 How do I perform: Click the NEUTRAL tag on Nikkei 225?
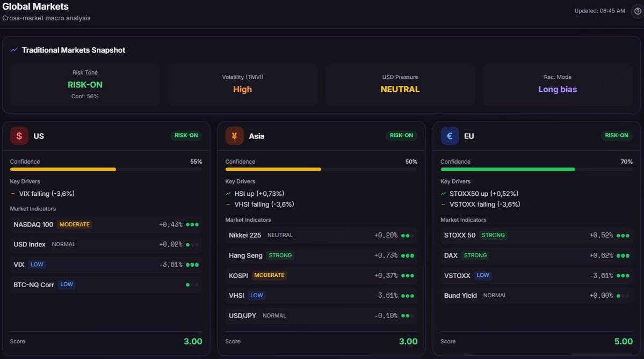(x=280, y=235)
